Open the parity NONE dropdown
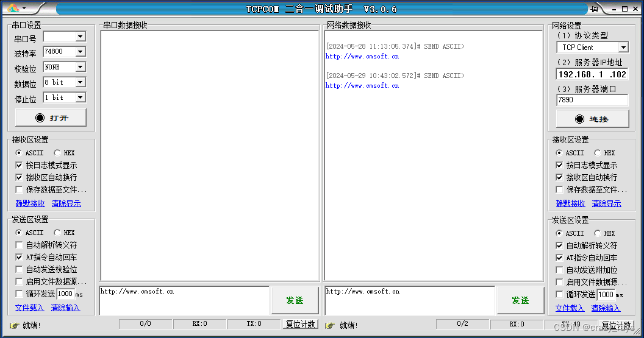The height and width of the screenshot is (338, 644). pos(80,67)
